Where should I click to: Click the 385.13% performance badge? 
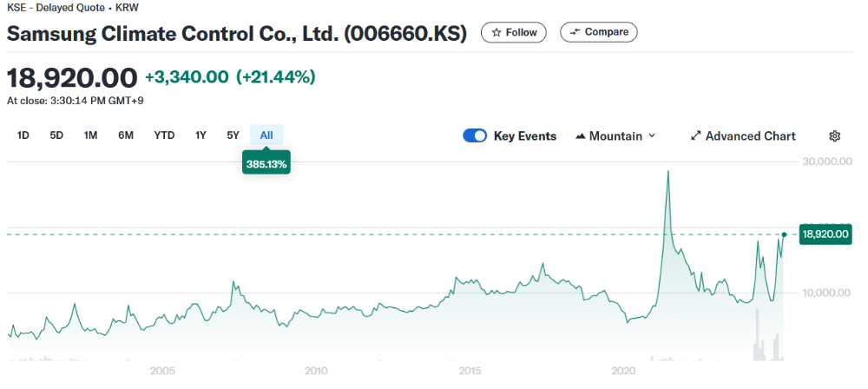(x=266, y=163)
